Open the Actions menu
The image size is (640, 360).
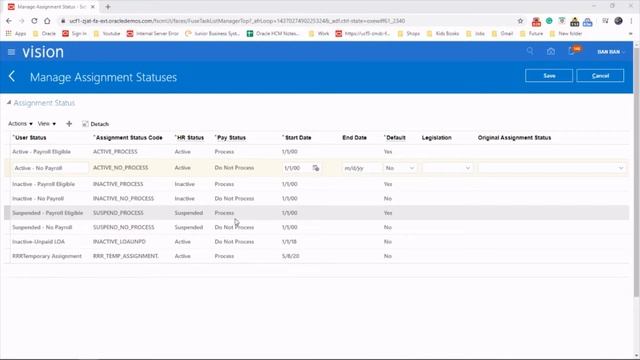[x=20, y=123]
